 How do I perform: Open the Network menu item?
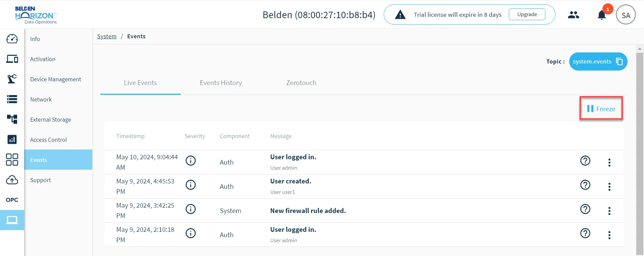58,99
